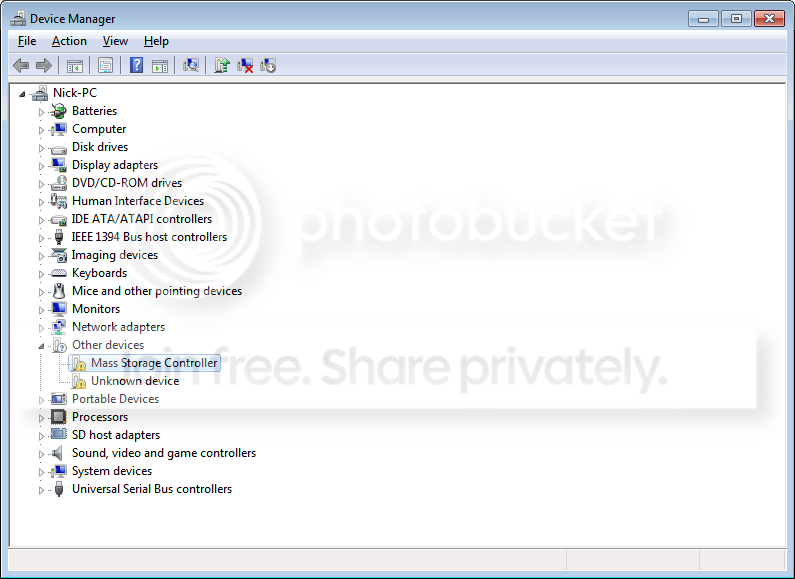795x579 pixels.
Task: Click the Network adapters icon
Action: (x=59, y=327)
